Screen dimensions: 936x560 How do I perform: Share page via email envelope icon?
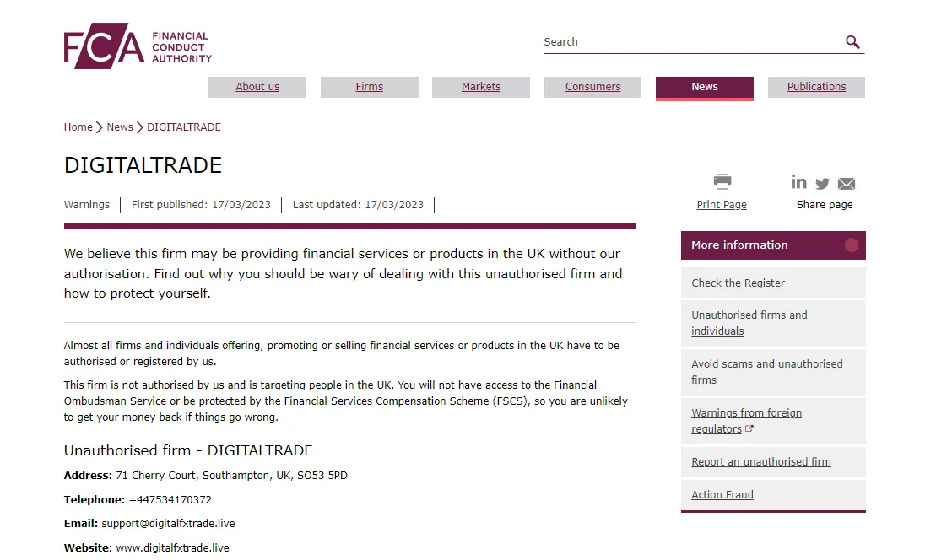847,184
